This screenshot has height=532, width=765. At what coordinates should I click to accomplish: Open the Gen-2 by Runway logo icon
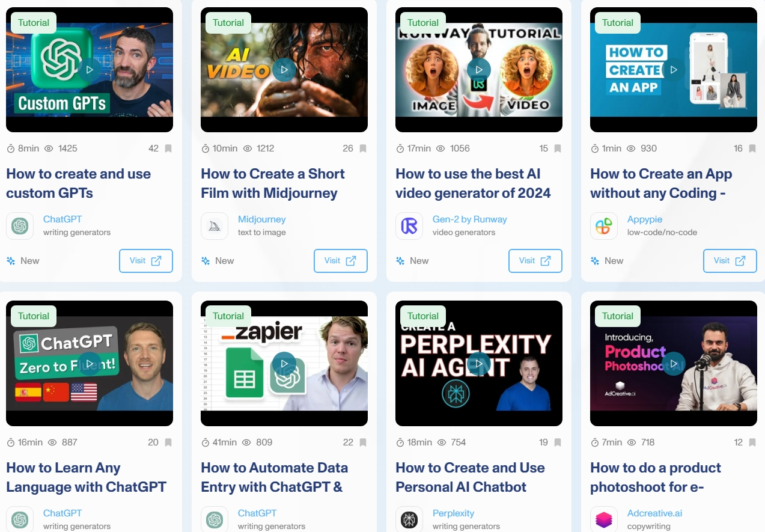(409, 226)
